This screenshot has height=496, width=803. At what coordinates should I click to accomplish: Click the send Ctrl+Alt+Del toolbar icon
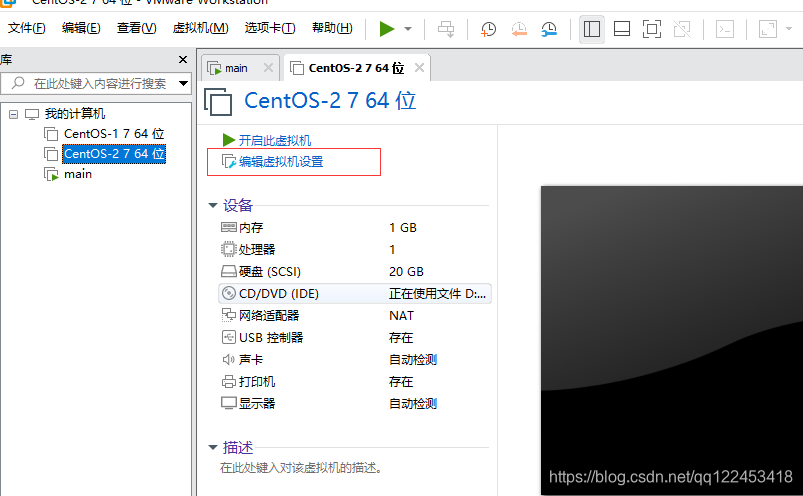click(446, 29)
